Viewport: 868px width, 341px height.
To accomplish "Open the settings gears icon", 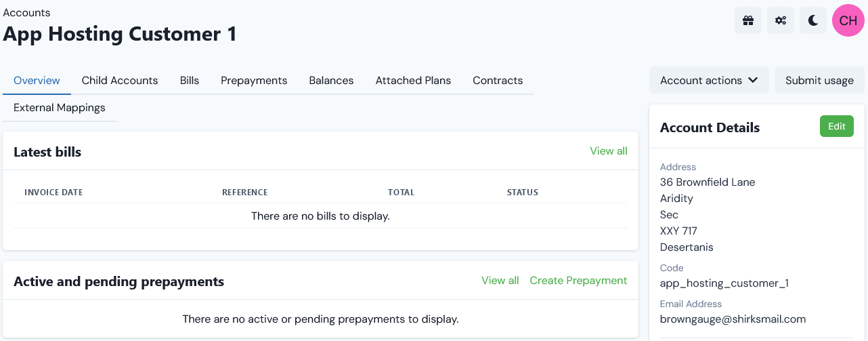I will pos(781,20).
